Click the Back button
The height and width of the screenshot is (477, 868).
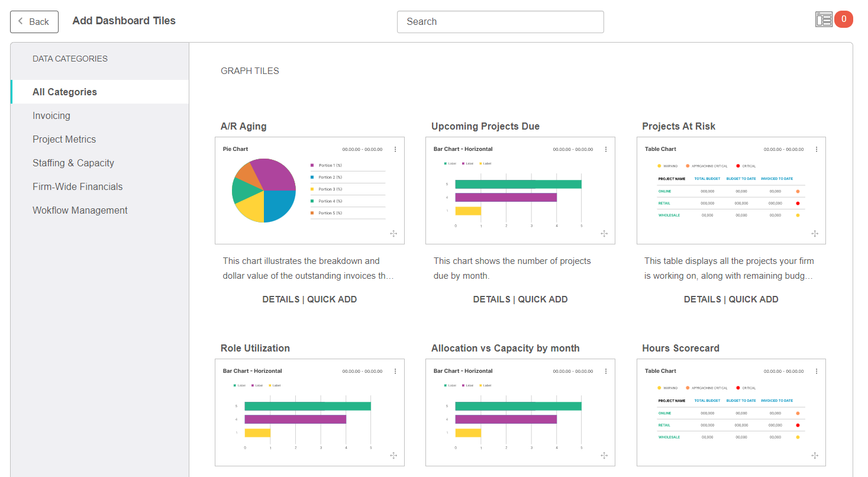click(34, 22)
